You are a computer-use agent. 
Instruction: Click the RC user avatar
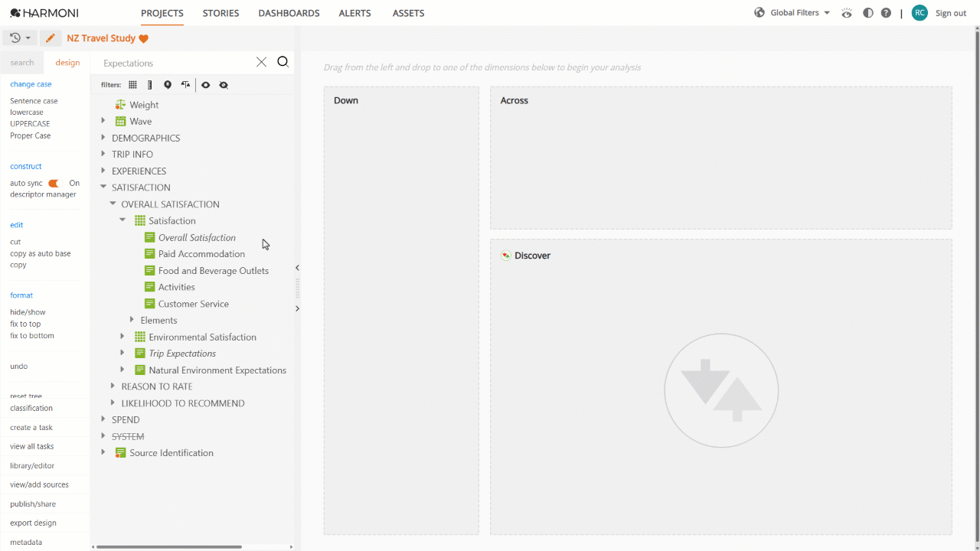920,12
